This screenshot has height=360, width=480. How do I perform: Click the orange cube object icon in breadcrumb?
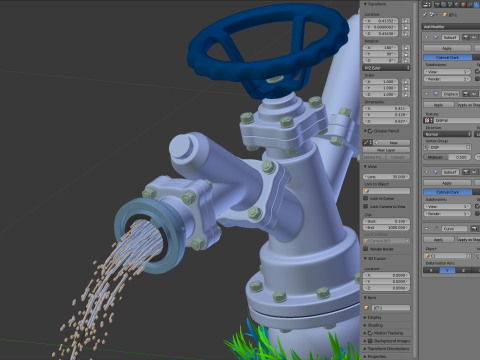[445, 15]
